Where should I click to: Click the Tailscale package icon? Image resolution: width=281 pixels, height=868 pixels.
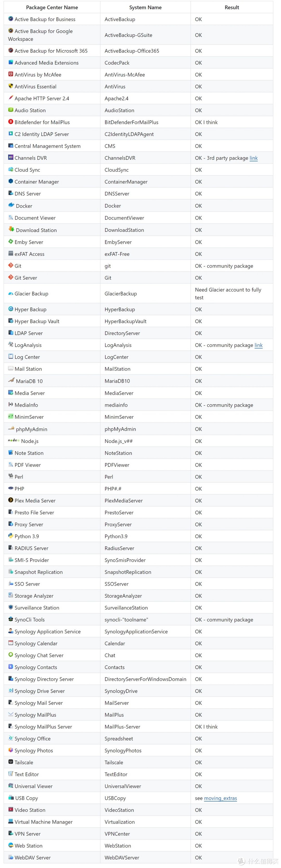[x=11, y=762]
